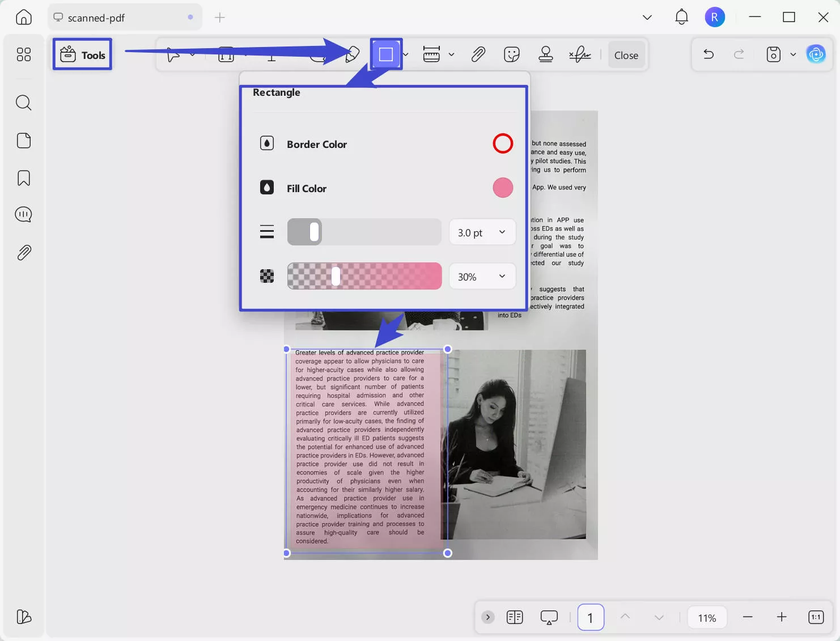Select the measurement ruler tool
The height and width of the screenshot is (641, 840).
432,54
